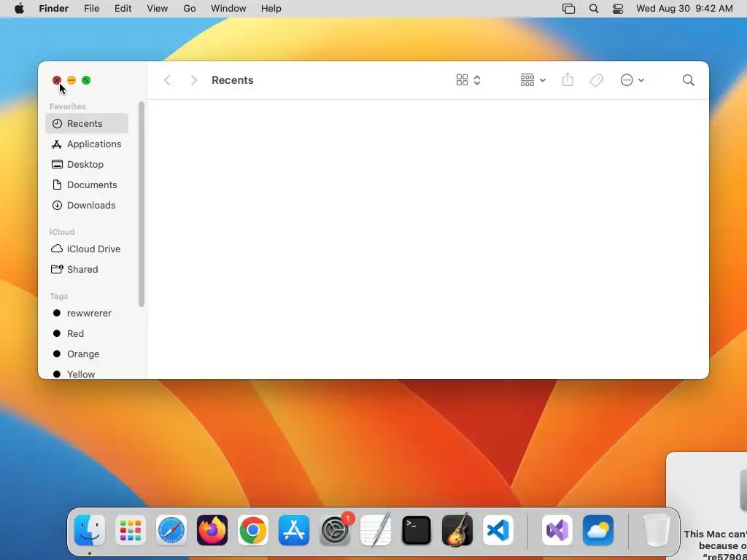
Task: Launch Terminal from the Dock
Action: (417, 530)
